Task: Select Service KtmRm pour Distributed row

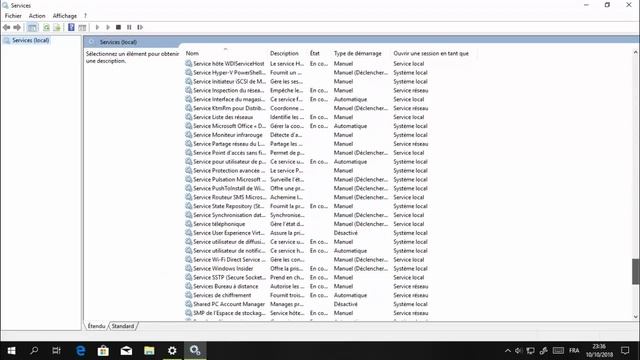Action: 306,108
